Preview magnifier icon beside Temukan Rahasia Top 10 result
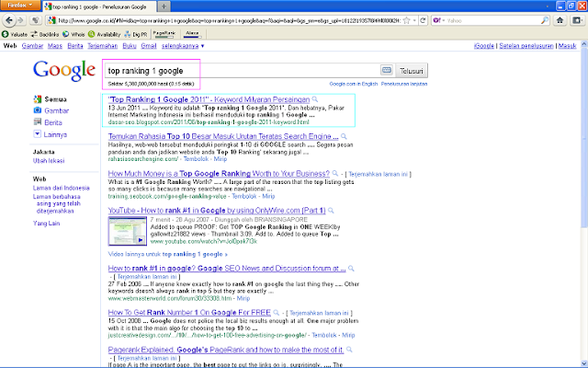 point(344,136)
